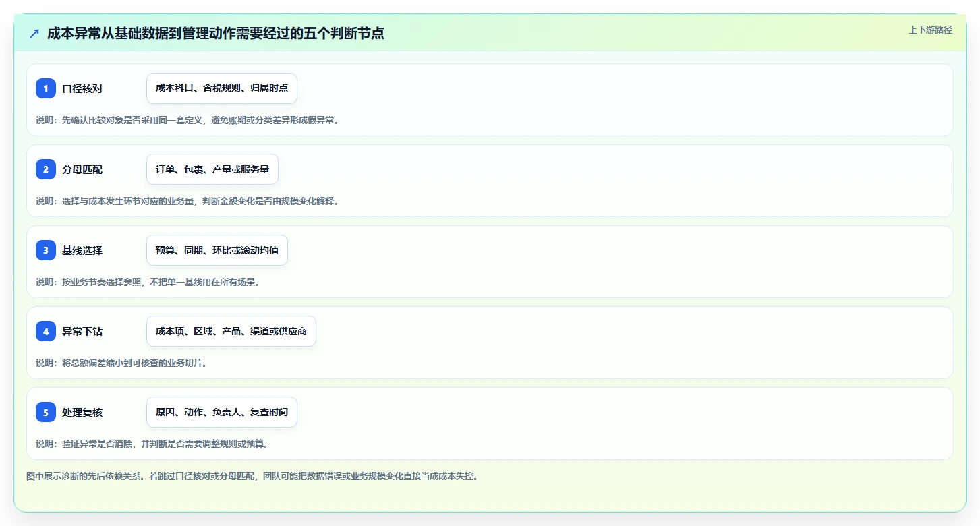This screenshot has width=980, height=526.
Task: Click the note 按业务节奏选择参照
Action: (102, 282)
